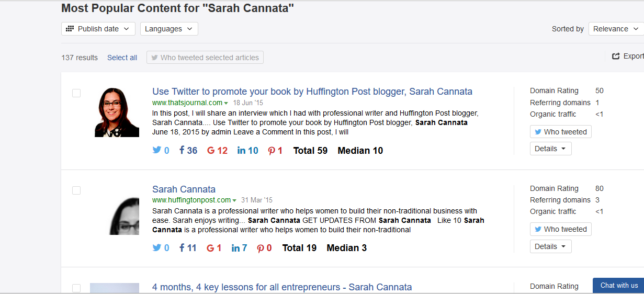Open the Publish date dropdown
The width and height of the screenshot is (644, 294).
pos(98,29)
